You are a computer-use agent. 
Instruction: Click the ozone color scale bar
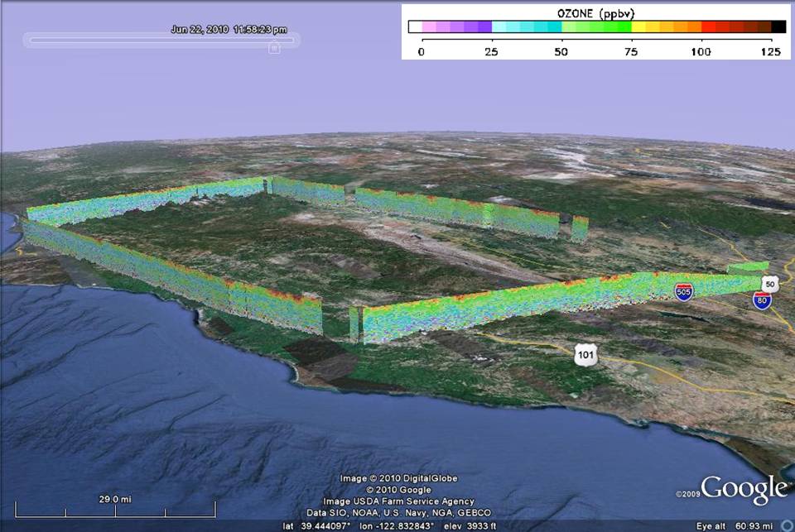pos(597,26)
